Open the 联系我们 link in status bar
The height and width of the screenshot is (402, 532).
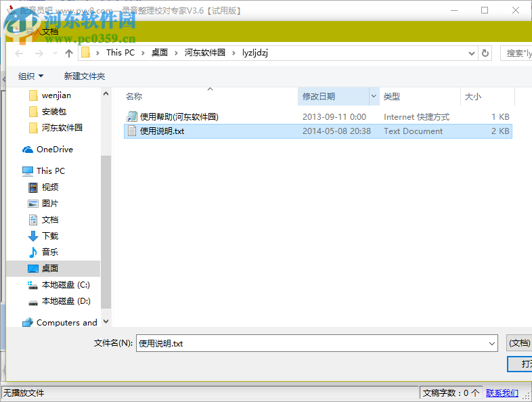[502, 393]
